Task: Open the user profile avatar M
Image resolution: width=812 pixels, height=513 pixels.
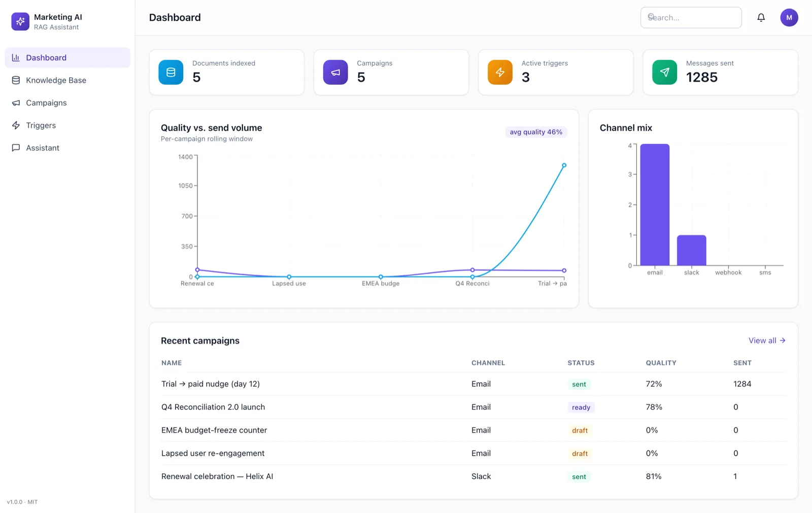Action: [x=789, y=18]
